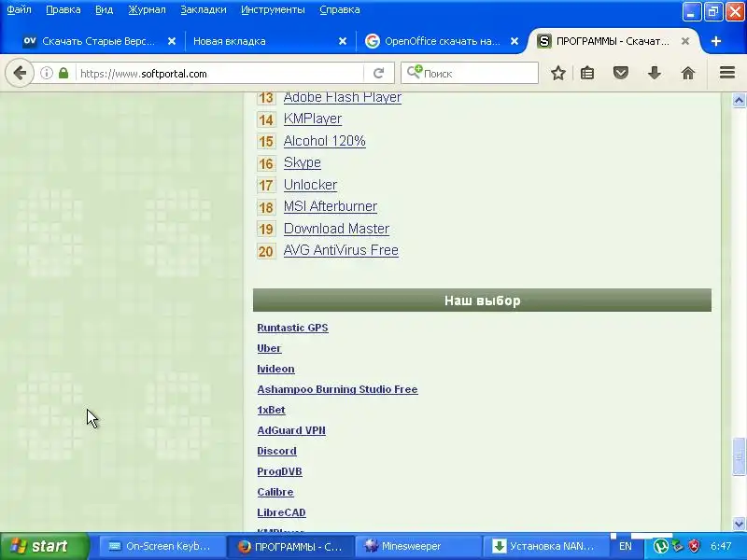Screen dimensions: 747x560
Task: Close the 'OpenOffice скачать' tab
Action: click(x=514, y=41)
